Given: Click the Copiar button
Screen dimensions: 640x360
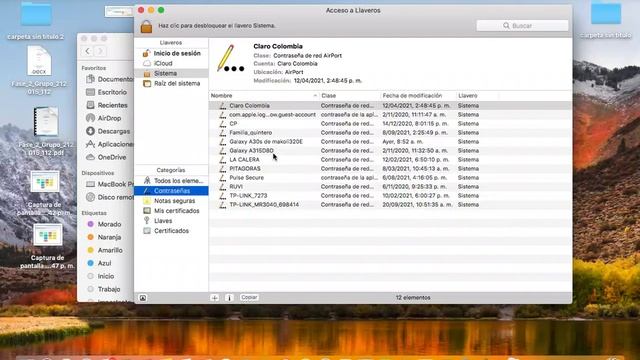Looking at the screenshot, I should (x=249, y=298).
